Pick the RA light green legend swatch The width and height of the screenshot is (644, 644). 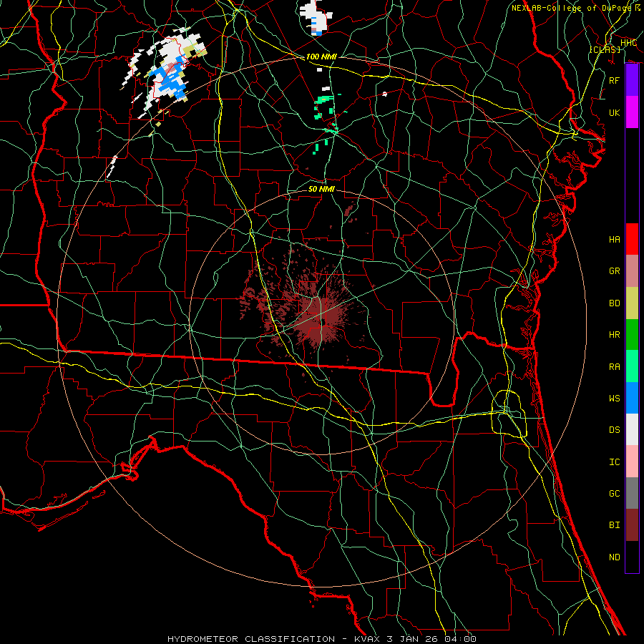[632, 366]
